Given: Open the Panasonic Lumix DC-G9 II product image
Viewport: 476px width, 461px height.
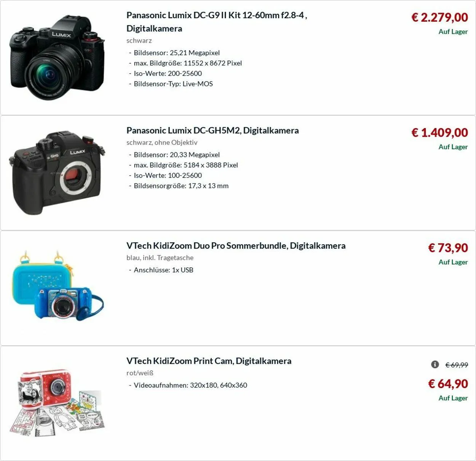Looking at the screenshot, I should (57, 58).
